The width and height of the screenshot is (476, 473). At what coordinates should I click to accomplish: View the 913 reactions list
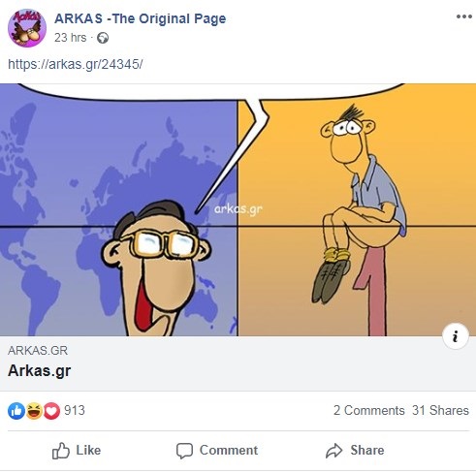[x=75, y=410]
